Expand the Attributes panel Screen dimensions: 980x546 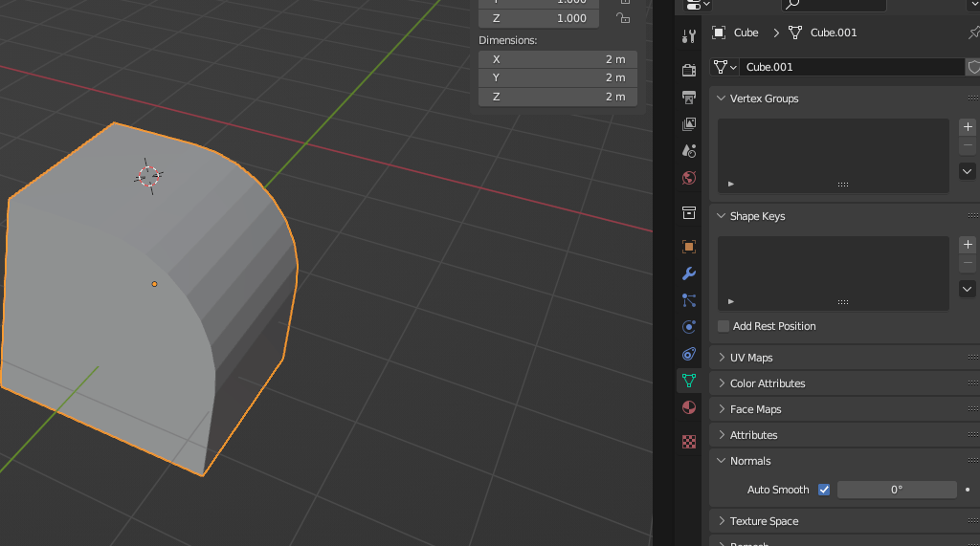click(722, 435)
